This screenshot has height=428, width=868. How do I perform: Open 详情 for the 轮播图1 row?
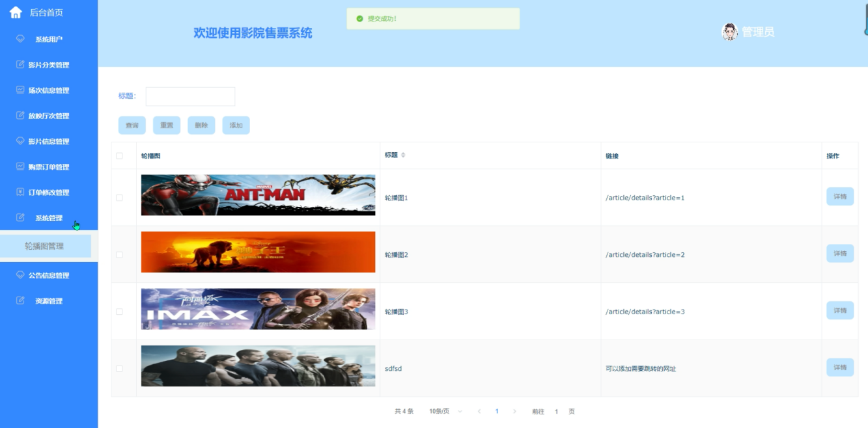pyautogui.click(x=840, y=196)
